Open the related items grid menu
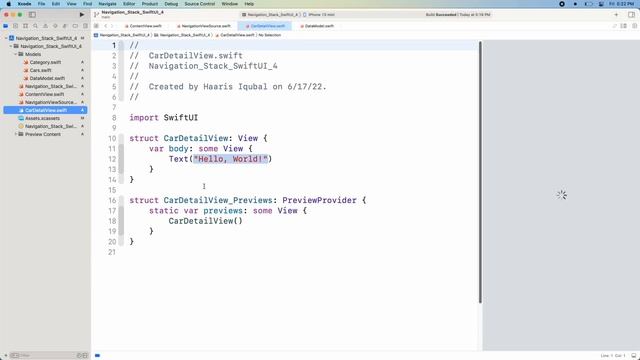Screen dimensions: 640x360 (96, 26)
